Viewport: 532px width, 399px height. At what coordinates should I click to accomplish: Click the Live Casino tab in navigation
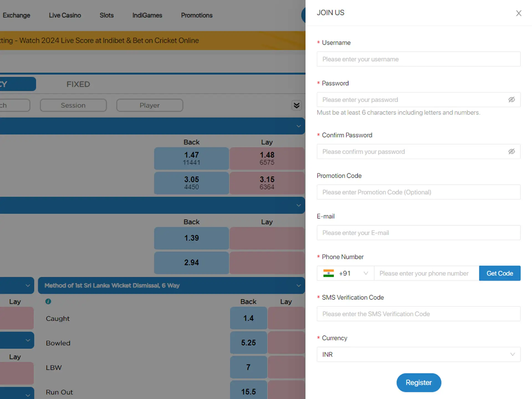coord(65,15)
